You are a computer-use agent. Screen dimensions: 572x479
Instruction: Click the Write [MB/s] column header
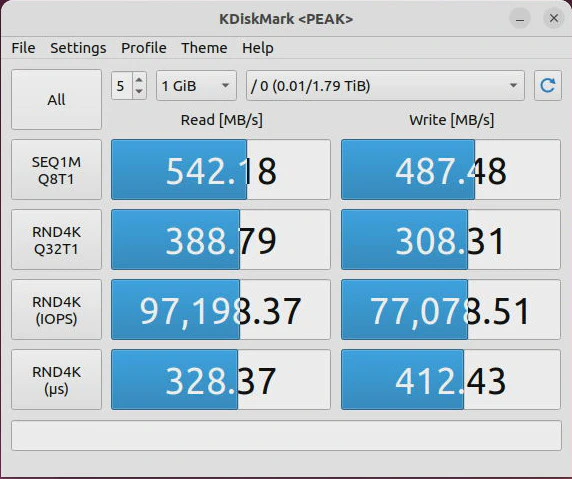click(452, 120)
